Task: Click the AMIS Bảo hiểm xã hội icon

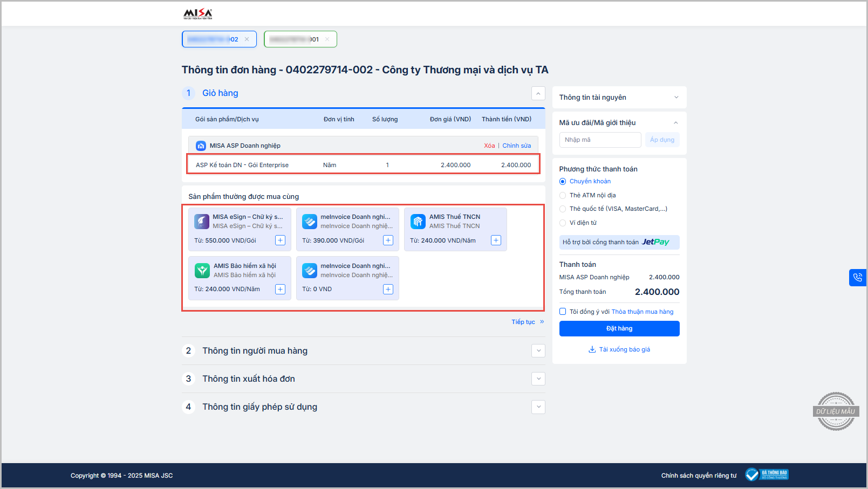Action: pyautogui.click(x=202, y=271)
